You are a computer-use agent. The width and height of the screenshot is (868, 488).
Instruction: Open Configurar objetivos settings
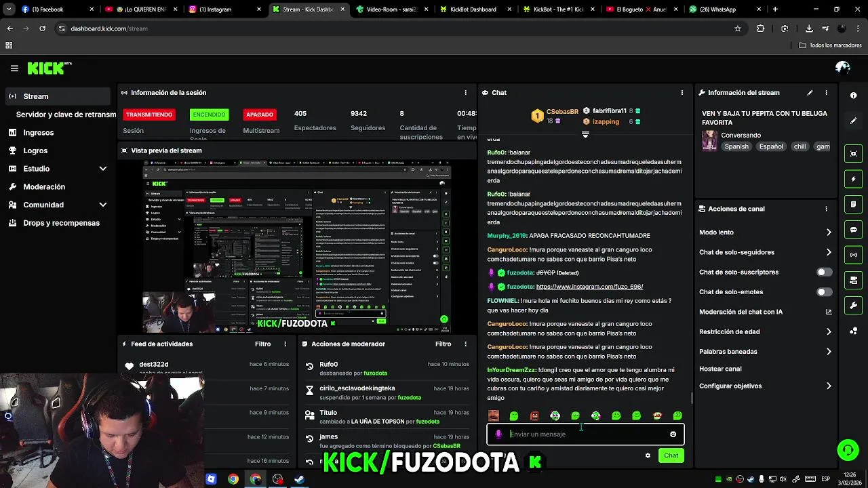(x=765, y=386)
